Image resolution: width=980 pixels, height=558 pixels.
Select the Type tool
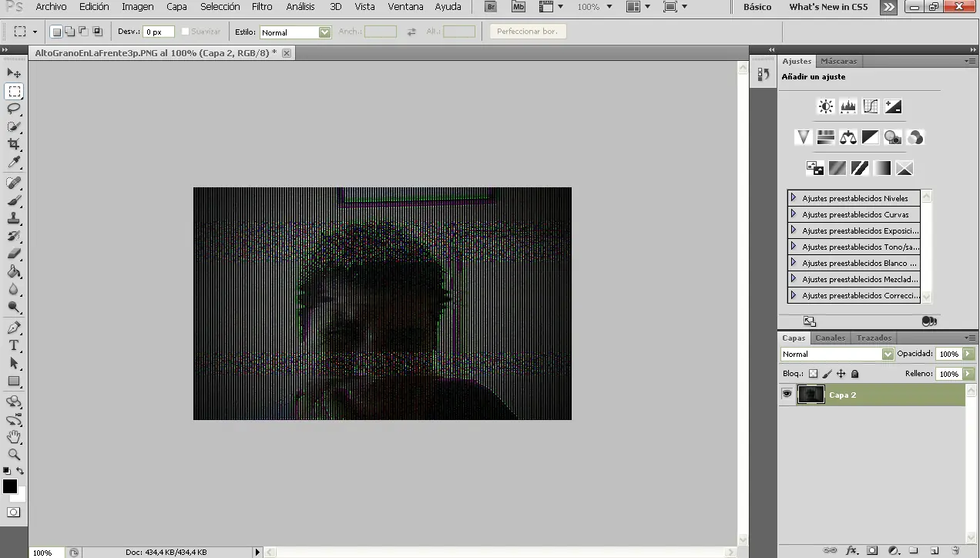(14, 345)
